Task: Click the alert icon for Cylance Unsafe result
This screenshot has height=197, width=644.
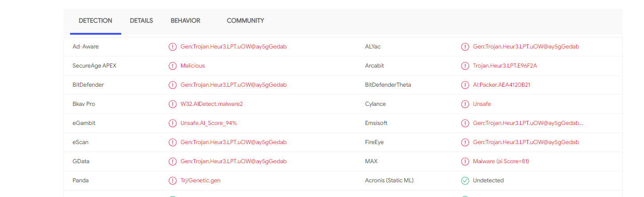Action: [465, 104]
